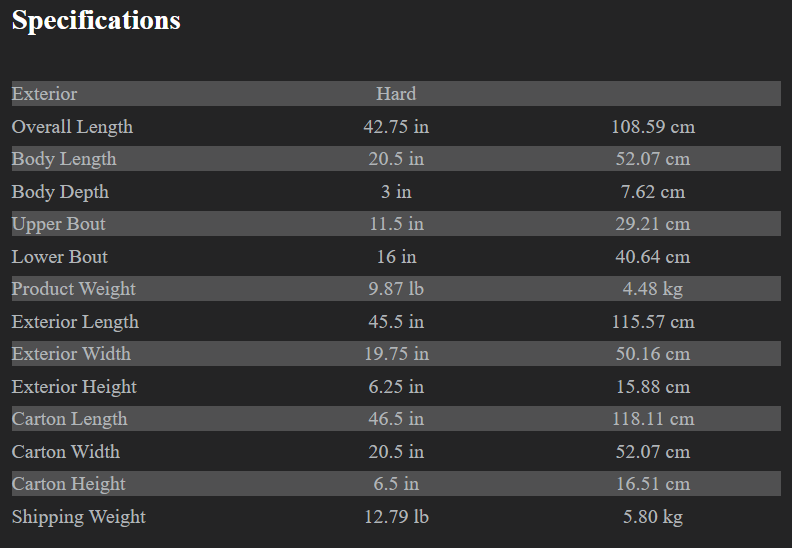Image resolution: width=792 pixels, height=548 pixels.
Task: Select the Lower Bout label
Action: tap(60, 257)
